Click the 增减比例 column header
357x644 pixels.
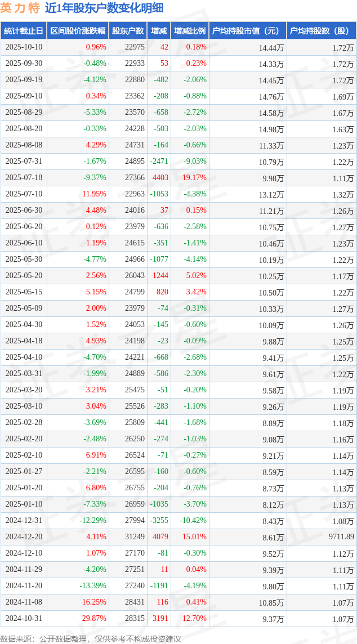click(190, 31)
